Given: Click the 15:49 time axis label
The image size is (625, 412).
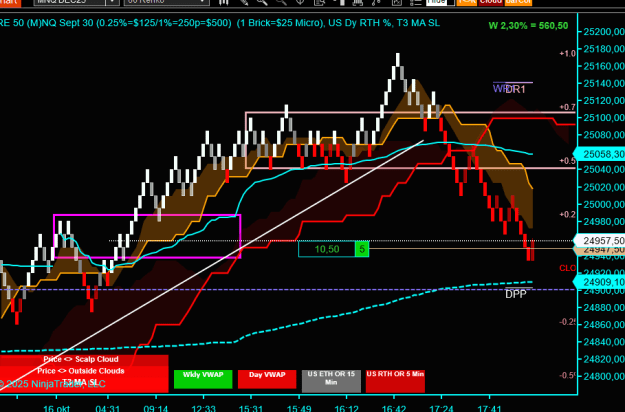Looking at the screenshot, I should tap(299, 408).
